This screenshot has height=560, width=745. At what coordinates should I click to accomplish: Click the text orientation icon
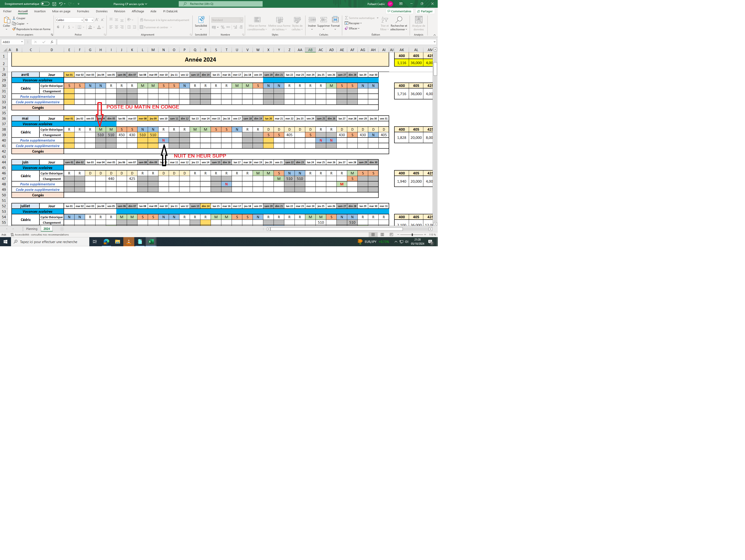[129, 20]
